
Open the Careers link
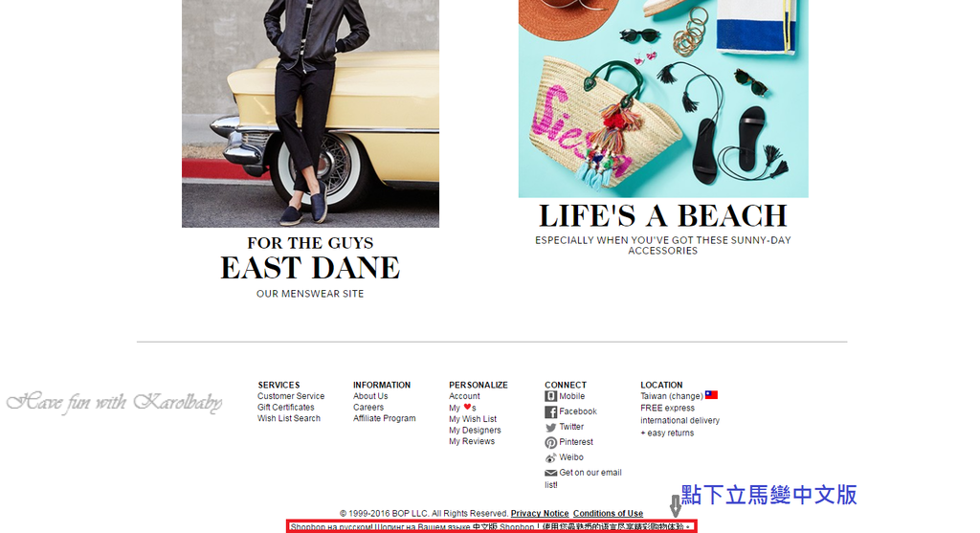(x=368, y=408)
